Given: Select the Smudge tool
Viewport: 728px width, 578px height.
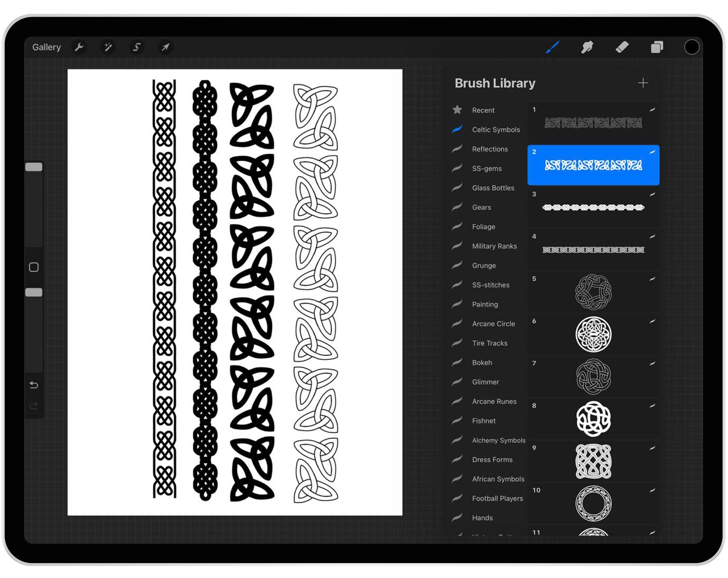Looking at the screenshot, I should click(587, 47).
